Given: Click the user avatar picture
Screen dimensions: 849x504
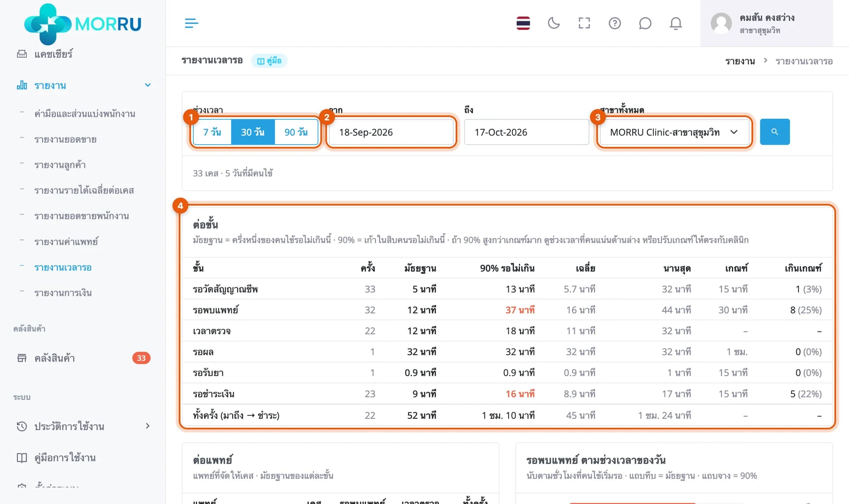Looking at the screenshot, I should coord(721,23).
